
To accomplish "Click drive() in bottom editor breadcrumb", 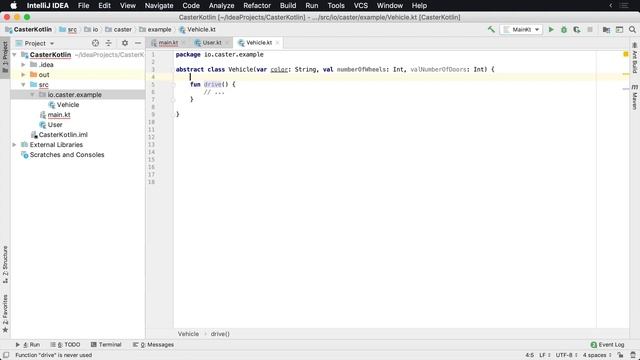I will pos(220,334).
